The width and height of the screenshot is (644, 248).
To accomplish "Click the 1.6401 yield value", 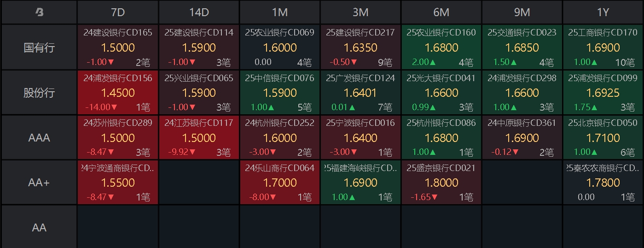I will click(x=360, y=93).
